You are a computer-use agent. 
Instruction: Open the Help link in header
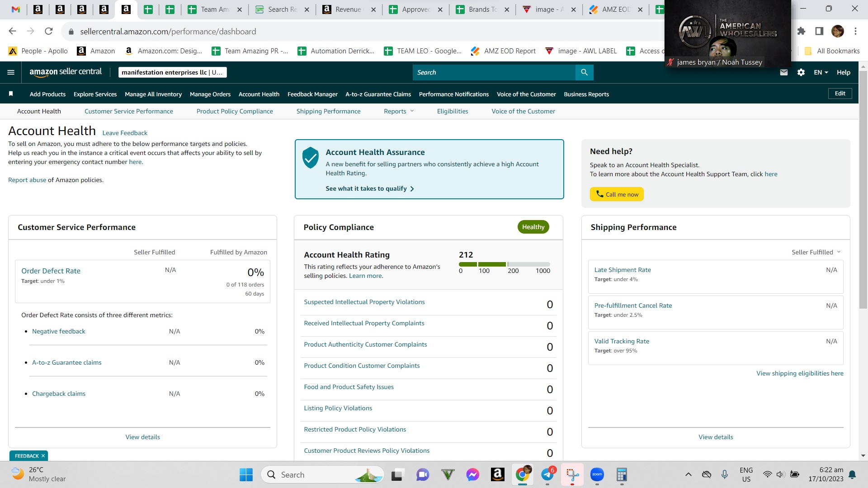[843, 72]
